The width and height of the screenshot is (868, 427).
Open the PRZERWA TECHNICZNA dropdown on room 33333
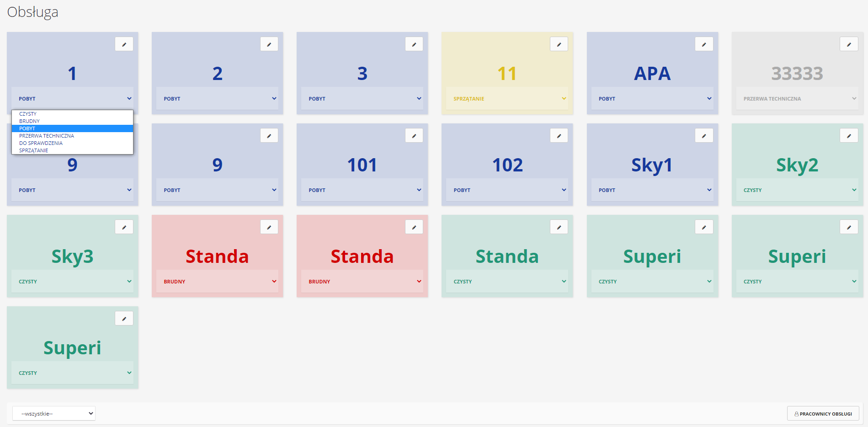pyautogui.click(x=797, y=99)
